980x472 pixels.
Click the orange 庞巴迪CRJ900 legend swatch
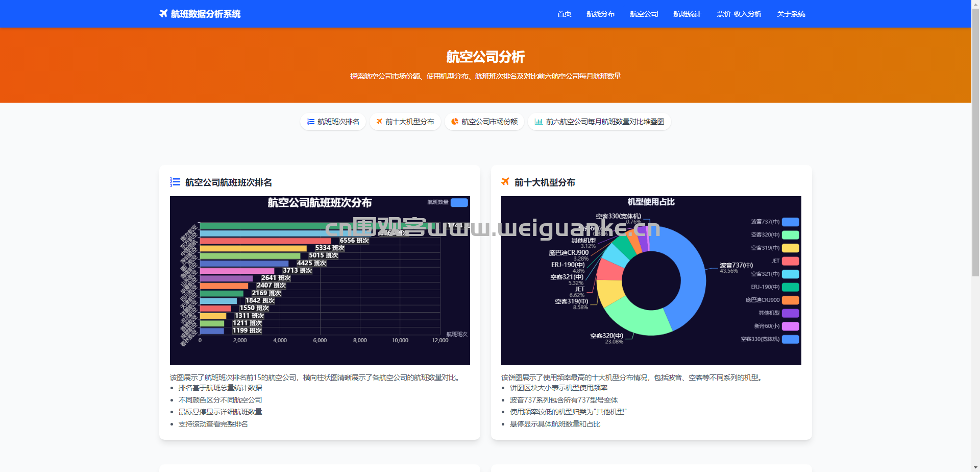pos(790,300)
